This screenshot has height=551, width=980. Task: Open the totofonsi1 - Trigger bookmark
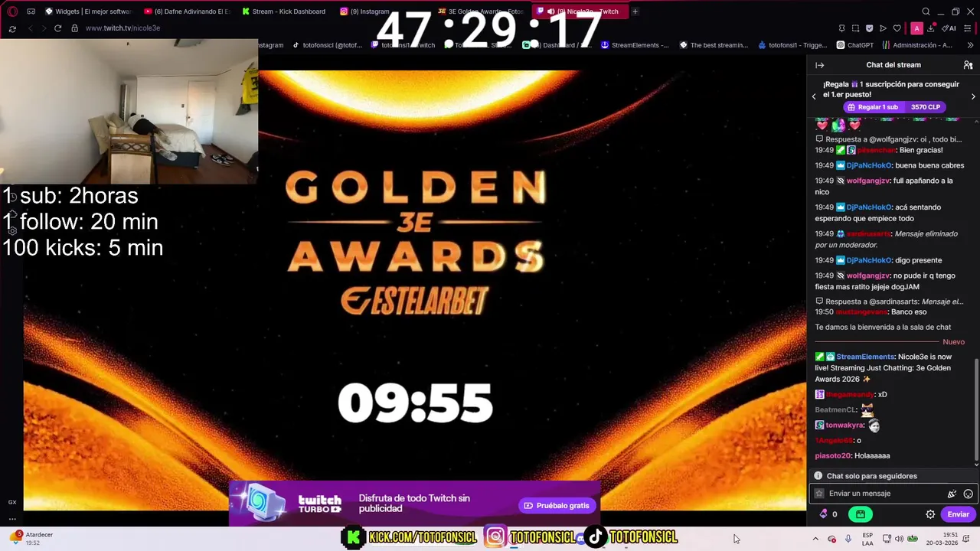click(x=792, y=45)
